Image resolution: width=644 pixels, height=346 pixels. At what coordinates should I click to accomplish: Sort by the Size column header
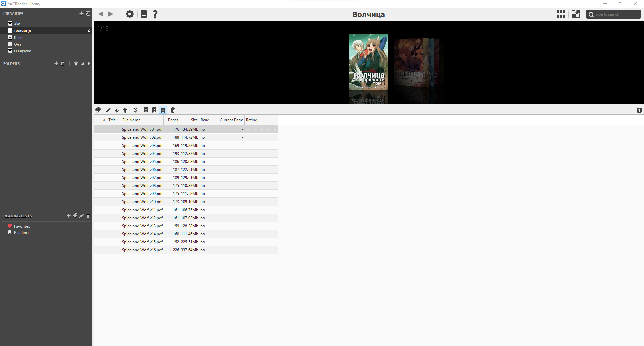point(190,120)
